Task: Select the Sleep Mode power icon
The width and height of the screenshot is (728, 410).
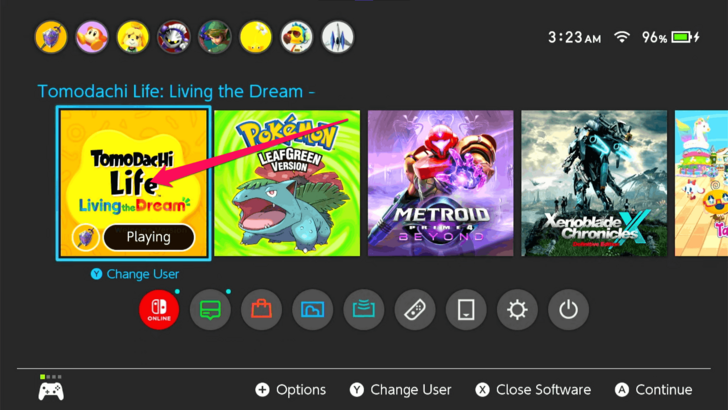Action: [568, 309]
